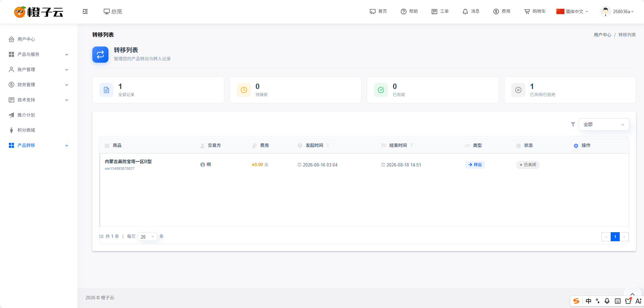Click the 交易方 column header

click(x=214, y=145)
